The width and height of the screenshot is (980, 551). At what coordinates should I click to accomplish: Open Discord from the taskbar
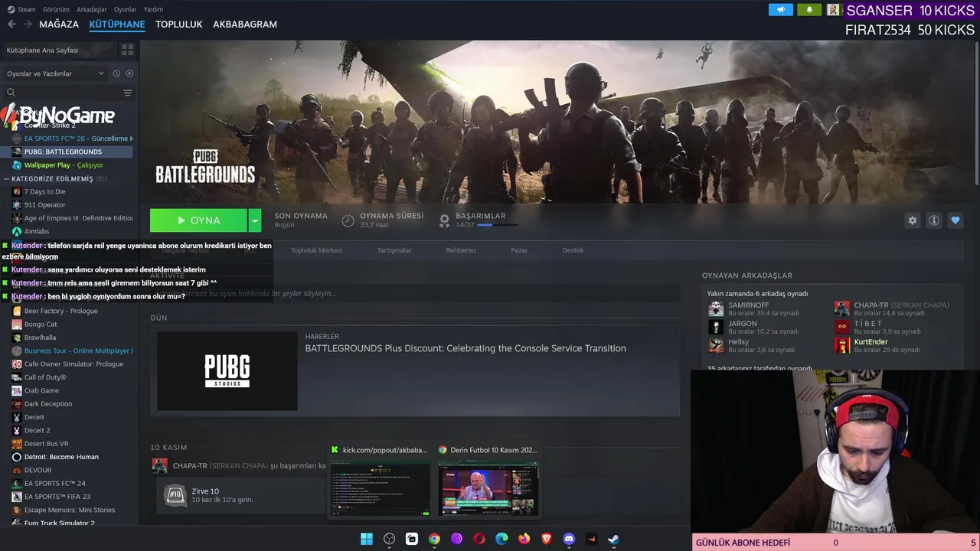pos(569,539)
